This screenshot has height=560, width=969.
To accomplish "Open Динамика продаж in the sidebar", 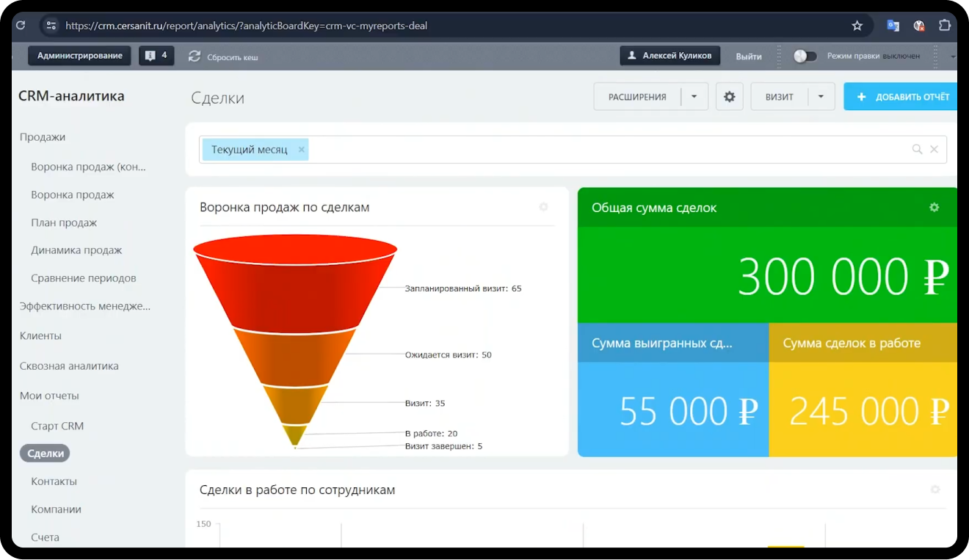I will [x=76, y=250].
